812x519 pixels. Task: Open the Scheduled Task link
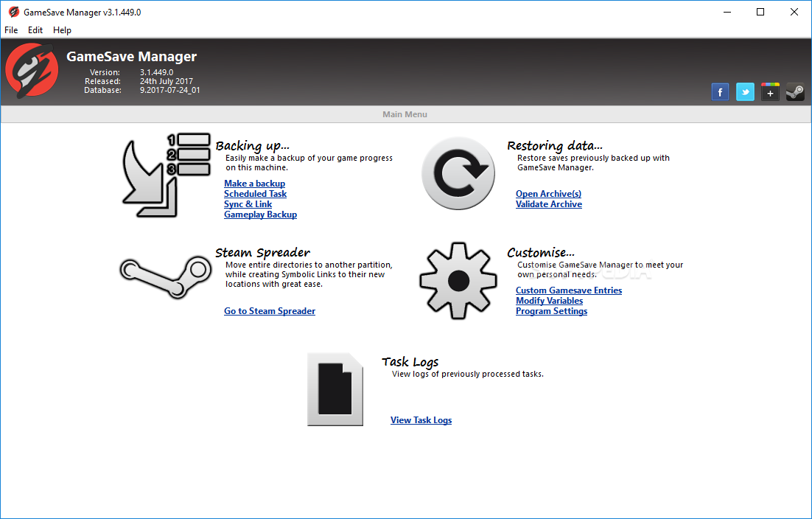pos(255,193)
